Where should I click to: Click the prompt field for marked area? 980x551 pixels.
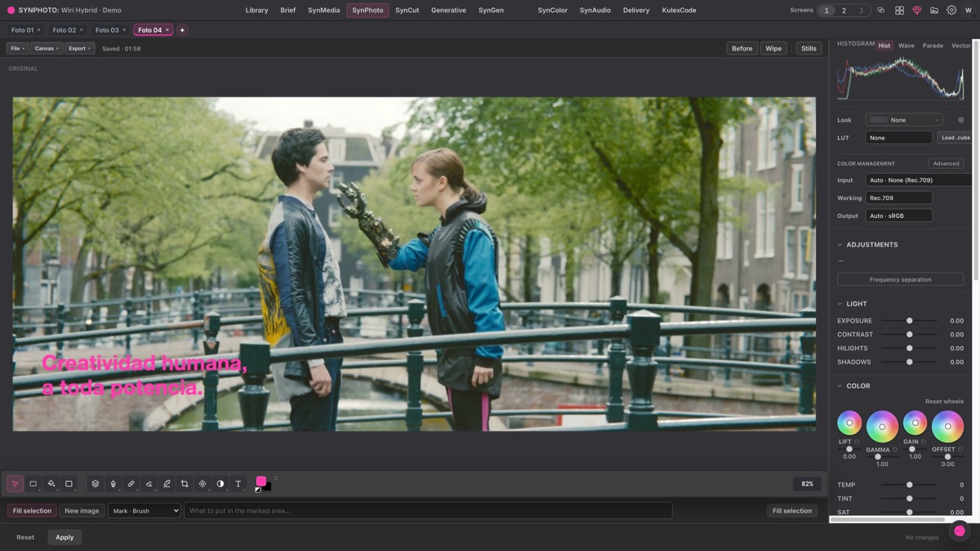click(x=428, y=511)
